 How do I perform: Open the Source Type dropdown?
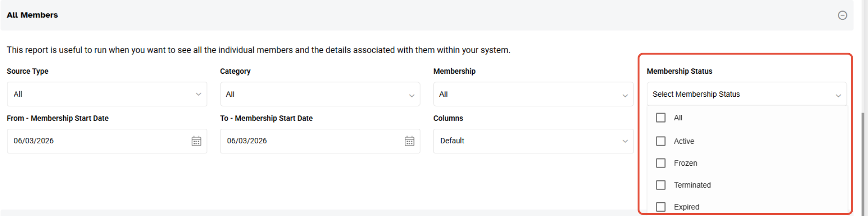[x=107, y=94]
